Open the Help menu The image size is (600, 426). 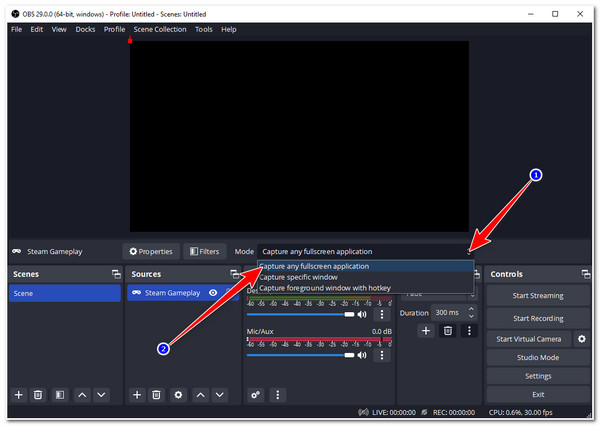(229, 29)
